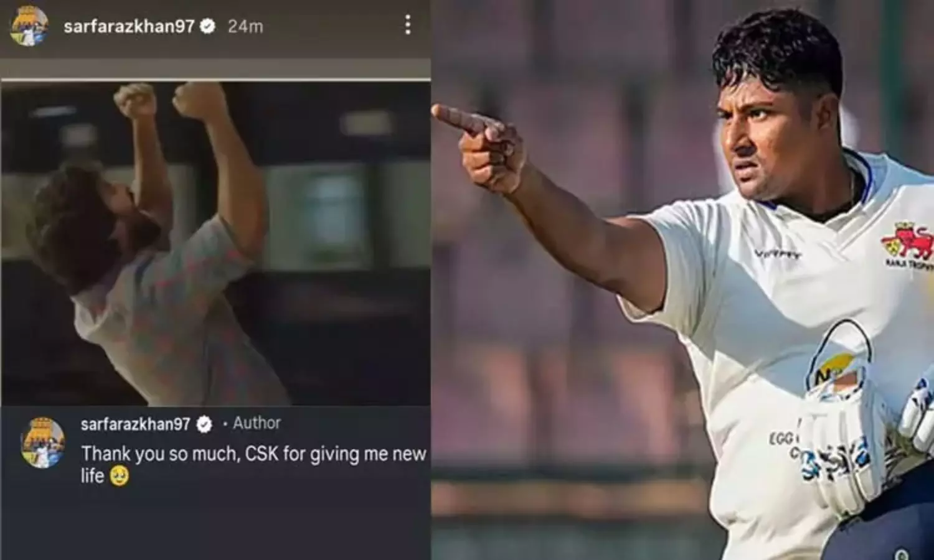Click the comment author's profile picture

click(43, 442)
